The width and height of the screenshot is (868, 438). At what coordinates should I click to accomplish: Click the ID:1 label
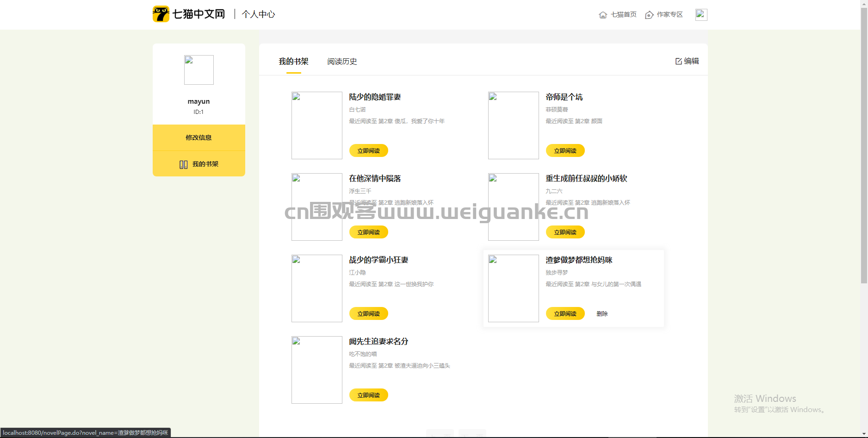tap(198, 112)
